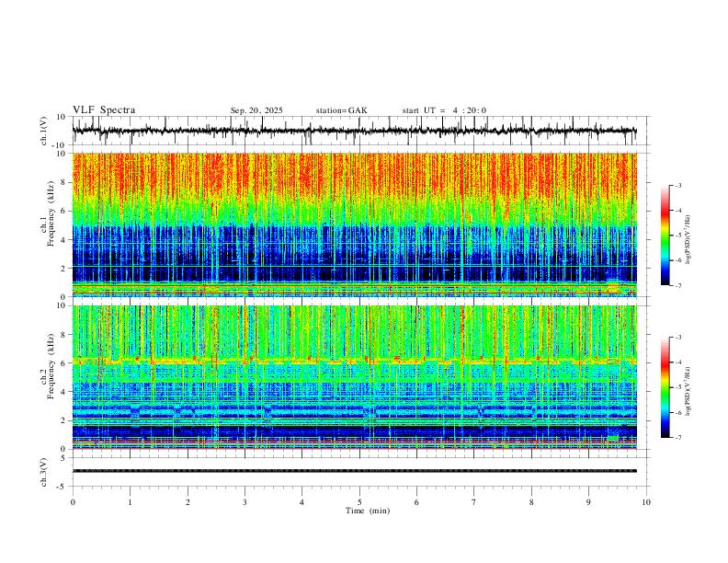Click inside the ch.1 spectrogram panel
The width and height of the screenshot is (728, 563).
click(354, 224)
